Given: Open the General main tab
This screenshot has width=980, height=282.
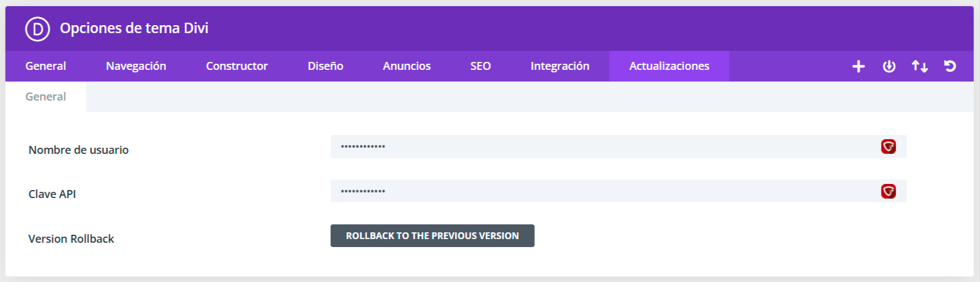Looking at the screenshot, I should point(46,66).
